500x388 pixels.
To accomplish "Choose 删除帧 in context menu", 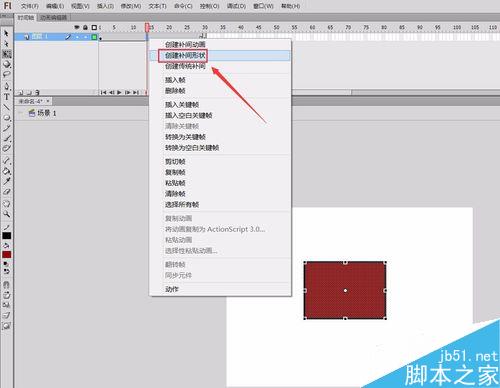I will [x=220, y=91].
